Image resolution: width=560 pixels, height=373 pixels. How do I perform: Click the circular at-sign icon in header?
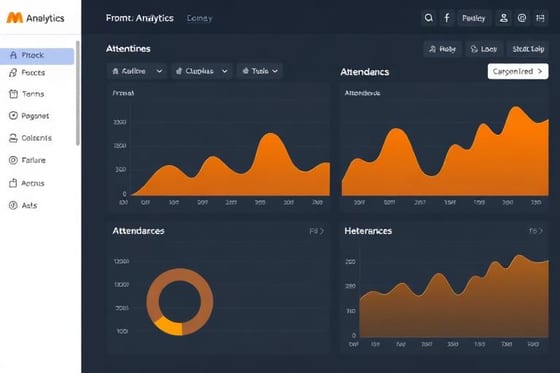[x=522, y=18]
